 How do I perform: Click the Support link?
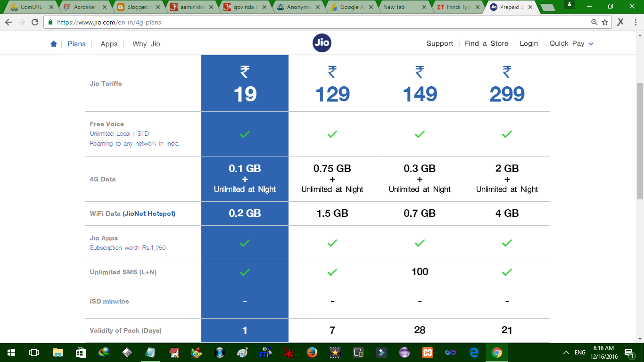tap(440, 43)
